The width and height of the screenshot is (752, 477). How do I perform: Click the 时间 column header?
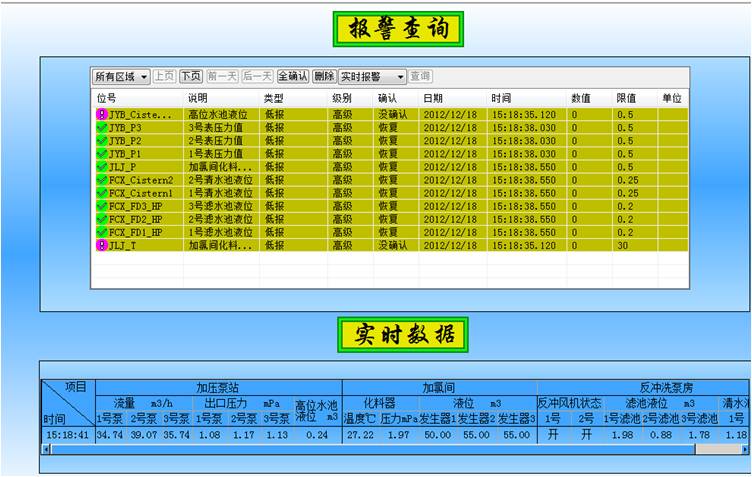pyautogui.click(x=501, y=99)
